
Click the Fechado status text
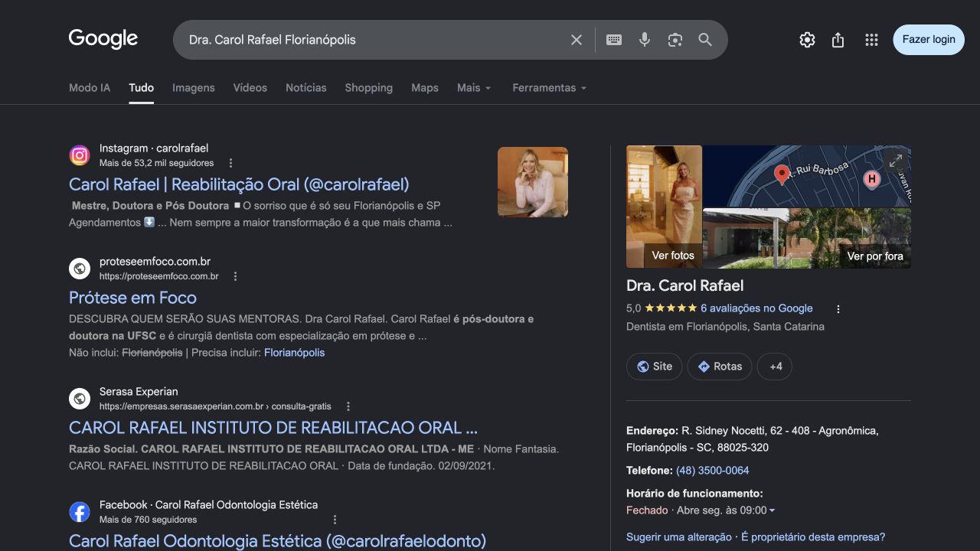(x=647, y=510)
